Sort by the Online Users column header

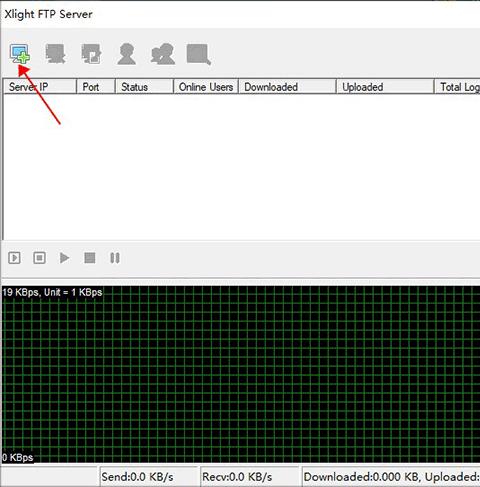coord(206,87)
